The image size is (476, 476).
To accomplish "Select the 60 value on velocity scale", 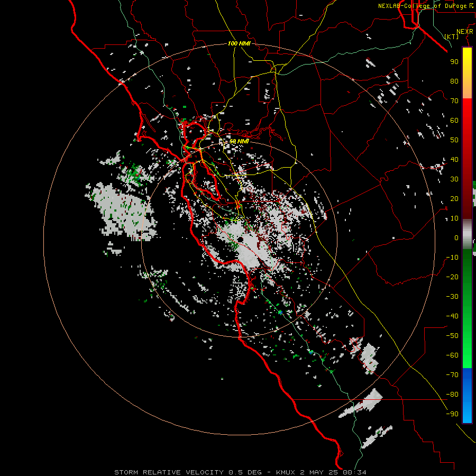I will pyautogui.click(x=454, y=121).
